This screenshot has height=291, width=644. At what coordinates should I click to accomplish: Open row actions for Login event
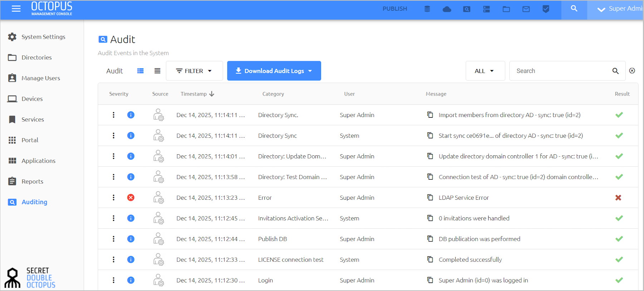[x=113, y=280]
